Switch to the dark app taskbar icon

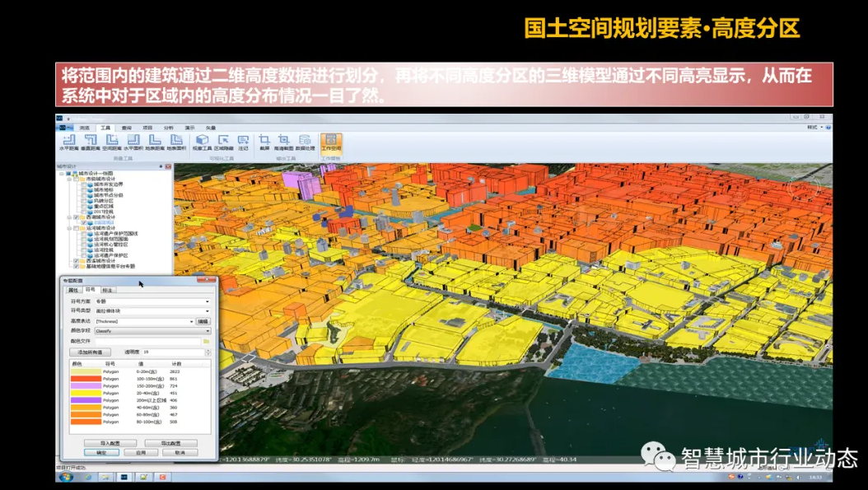[x=124, y=477]
